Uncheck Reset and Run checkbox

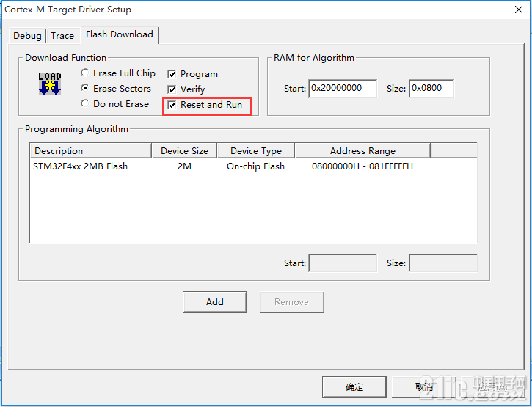point(172,105)
